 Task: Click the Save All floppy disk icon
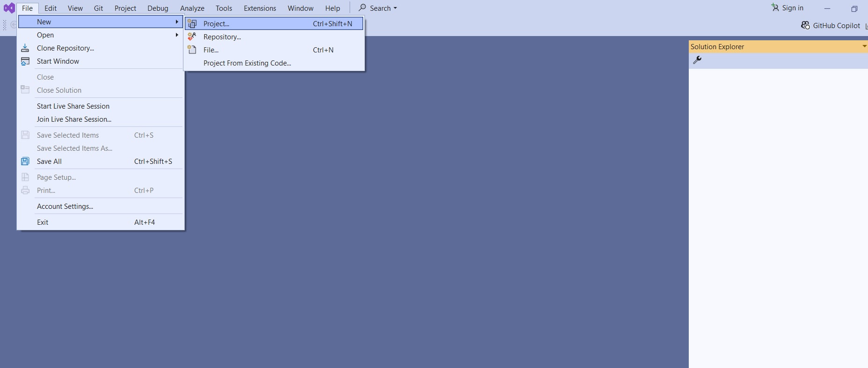(25, 161)
